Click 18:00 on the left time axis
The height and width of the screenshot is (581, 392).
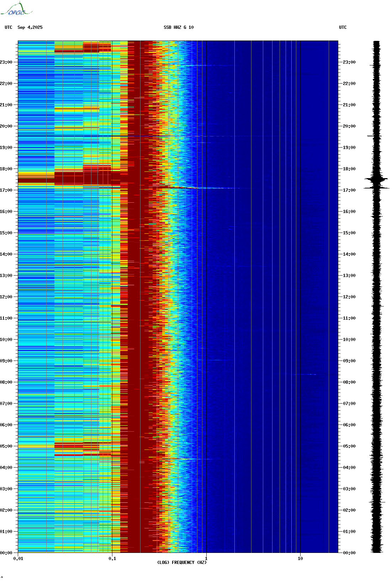[6, 169]
